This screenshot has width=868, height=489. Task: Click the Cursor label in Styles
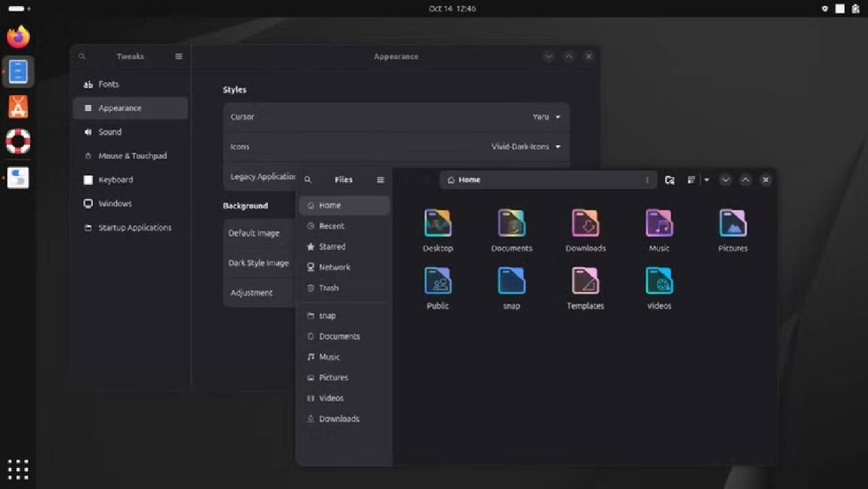point(242,117)
